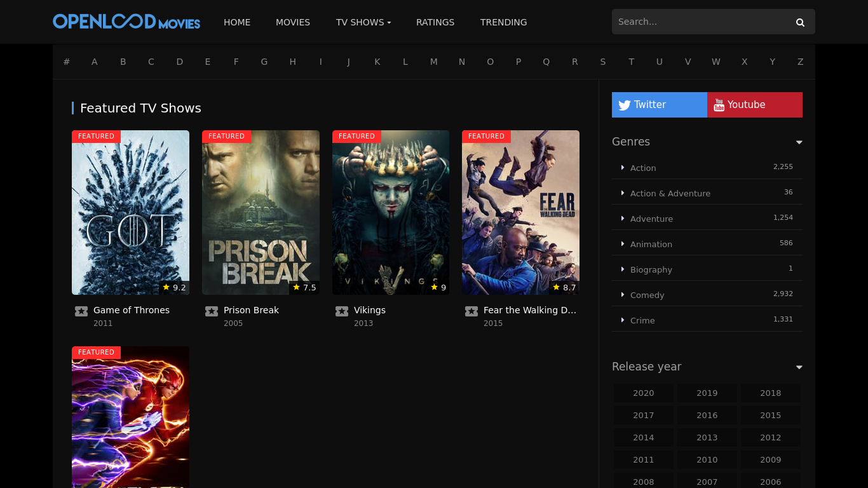Browse titles starting with G
The width and height of the screenshot is (868, 488).
[264, 62]
